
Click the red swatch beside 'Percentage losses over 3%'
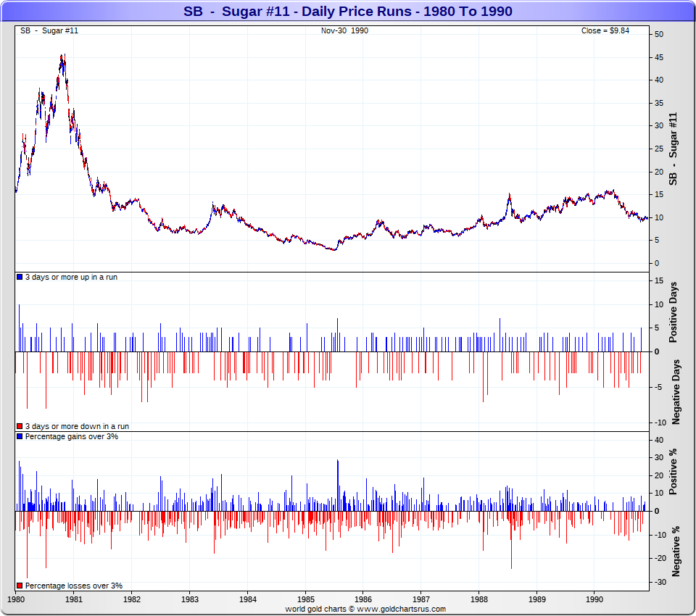click(20, 586)
